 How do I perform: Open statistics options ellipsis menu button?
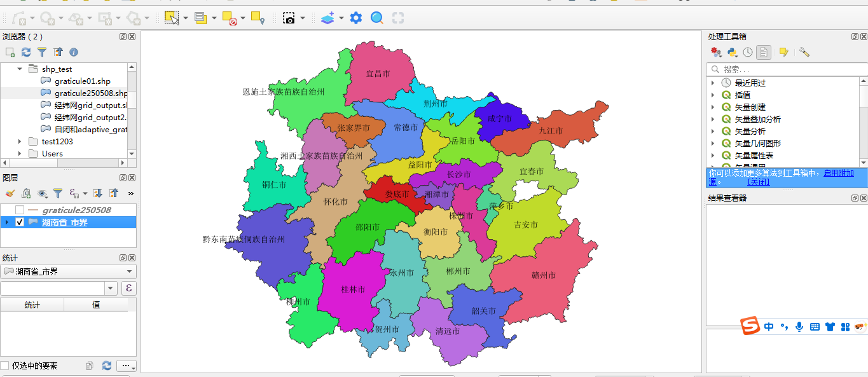[x=127, y=366]
